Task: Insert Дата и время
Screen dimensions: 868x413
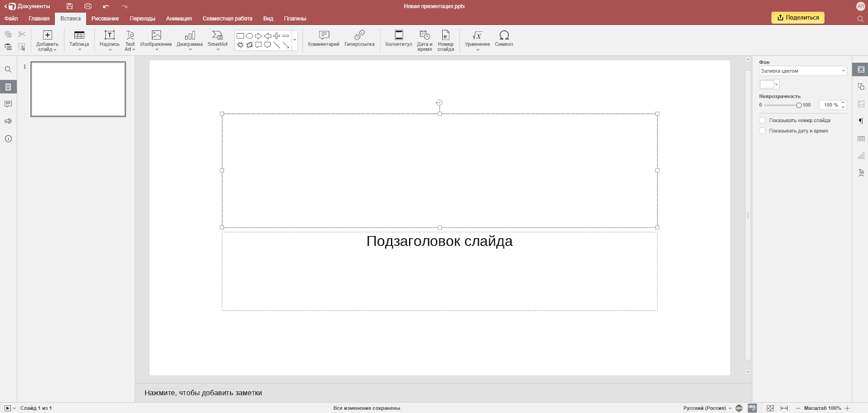Action: pos(425,40)
